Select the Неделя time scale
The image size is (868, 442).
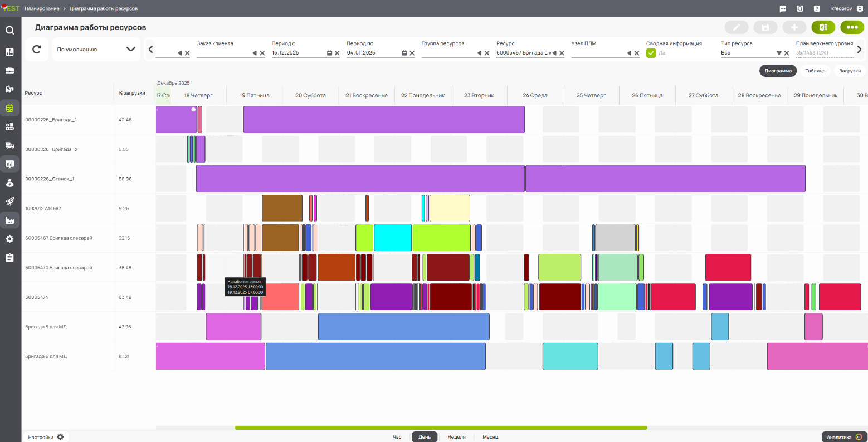point(456,437)
